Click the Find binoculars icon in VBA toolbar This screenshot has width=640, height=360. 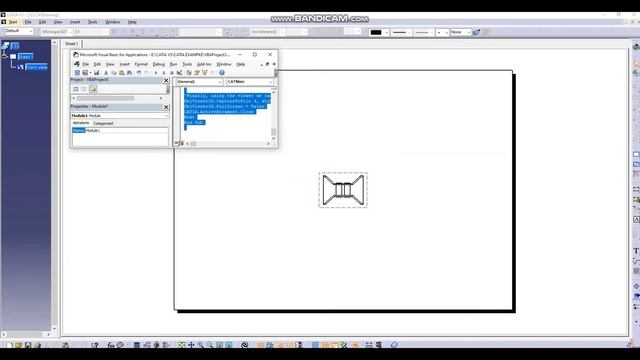click(129, 73)
